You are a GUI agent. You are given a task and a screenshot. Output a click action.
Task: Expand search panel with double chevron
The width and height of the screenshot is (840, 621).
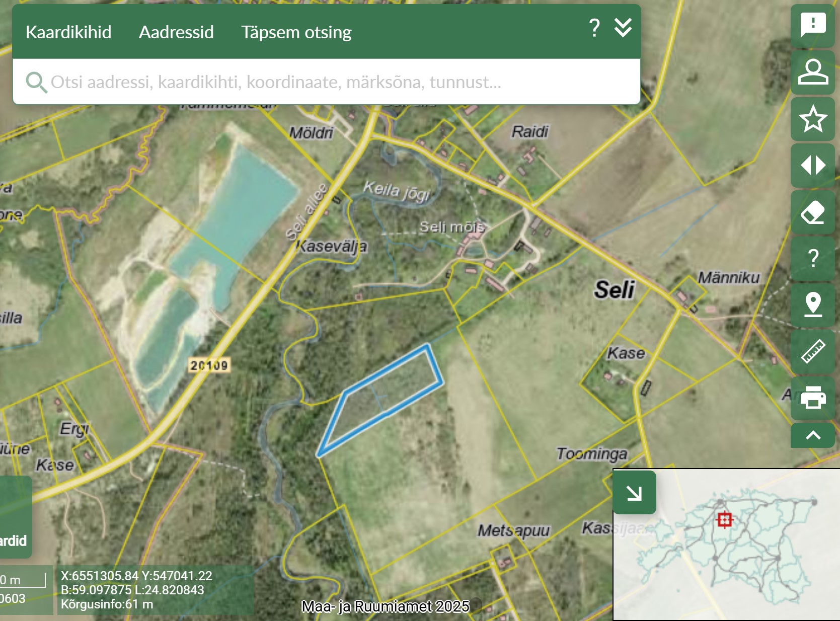coord(623,28)
